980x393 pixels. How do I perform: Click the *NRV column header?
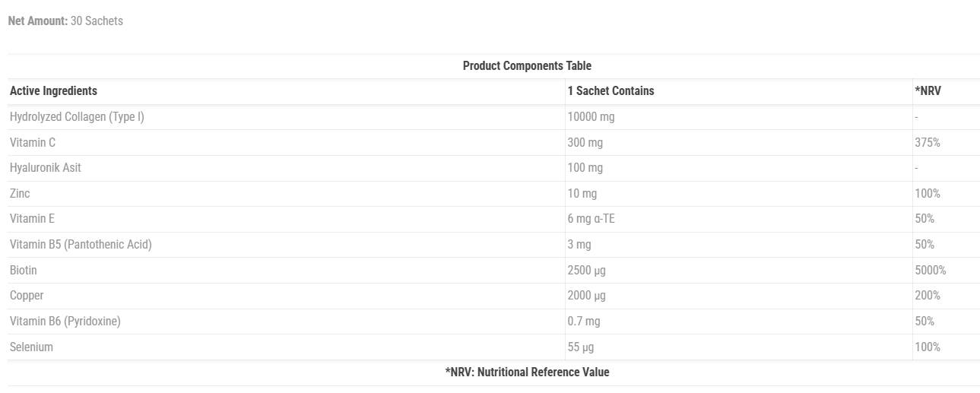point(928,91)
